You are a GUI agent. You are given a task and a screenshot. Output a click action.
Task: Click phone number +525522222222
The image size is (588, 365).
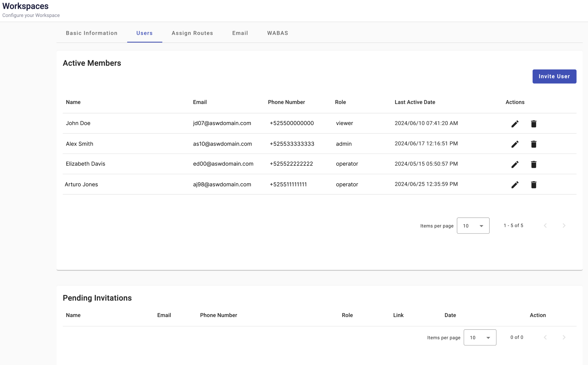tap(291, 164)
